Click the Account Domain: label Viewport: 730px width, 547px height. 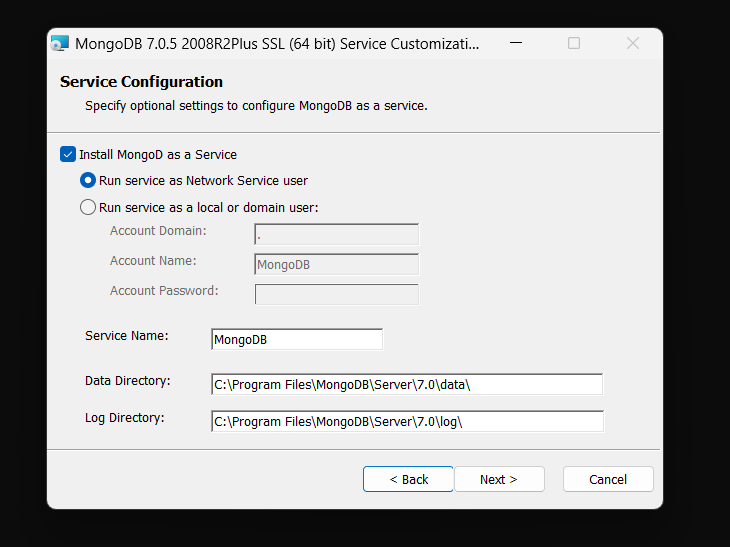[x=158, y=231]
